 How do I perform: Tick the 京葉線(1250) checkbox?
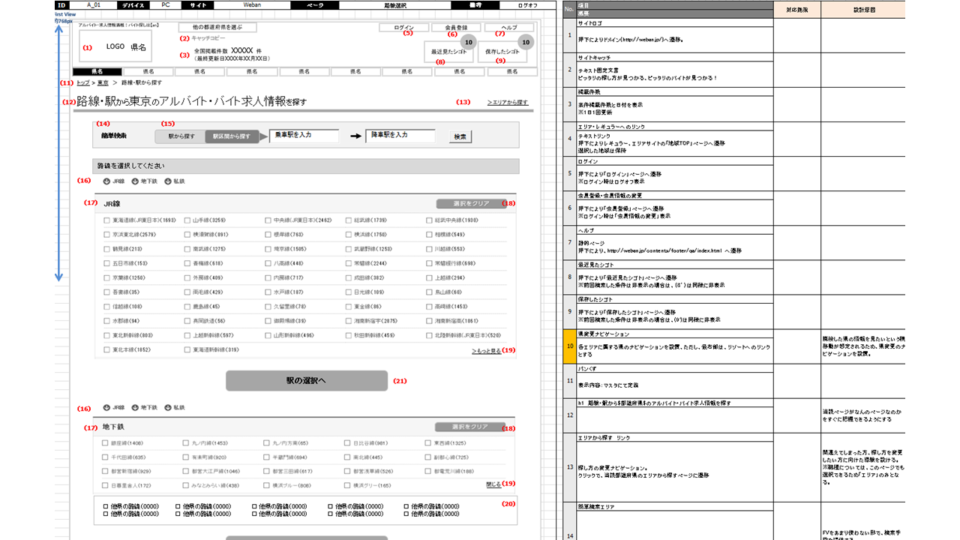(x=107, y=278)
